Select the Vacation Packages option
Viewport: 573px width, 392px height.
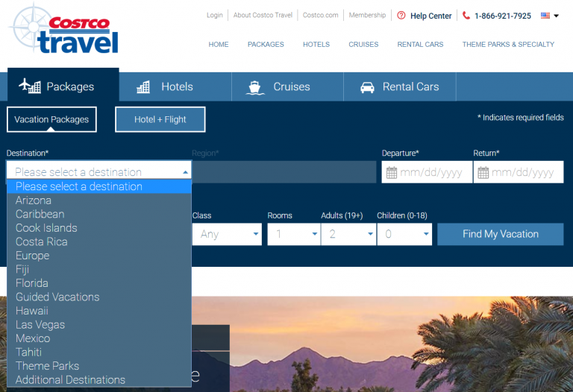pos(51,119)
